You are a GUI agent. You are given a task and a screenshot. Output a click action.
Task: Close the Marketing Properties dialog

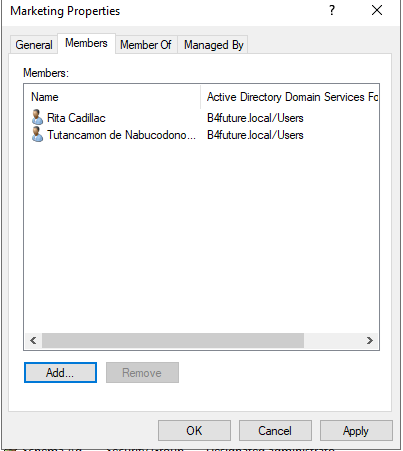pos(377,10)
